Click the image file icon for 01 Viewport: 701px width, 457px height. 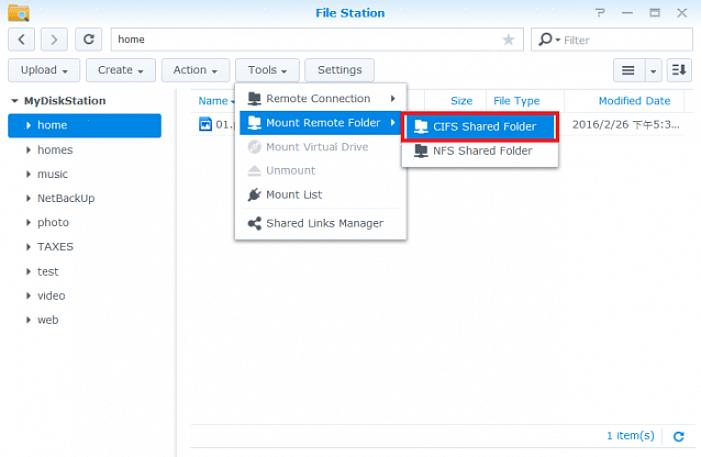205,124
